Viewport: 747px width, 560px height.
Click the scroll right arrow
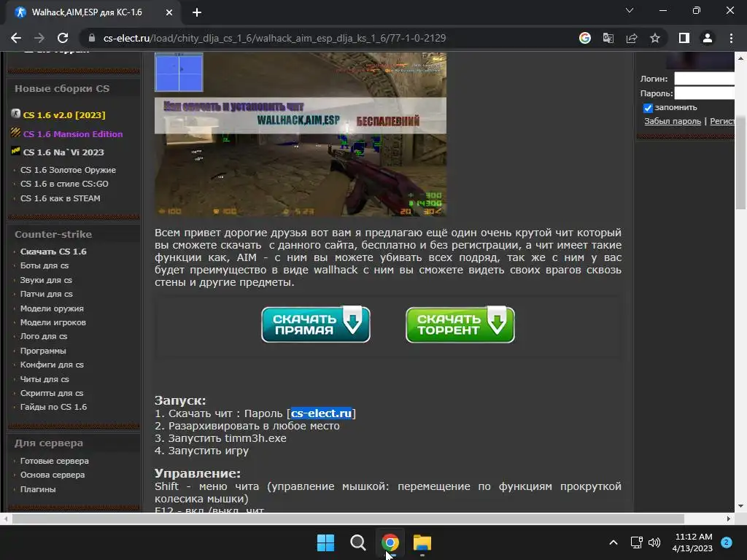(x=729, y=518)
